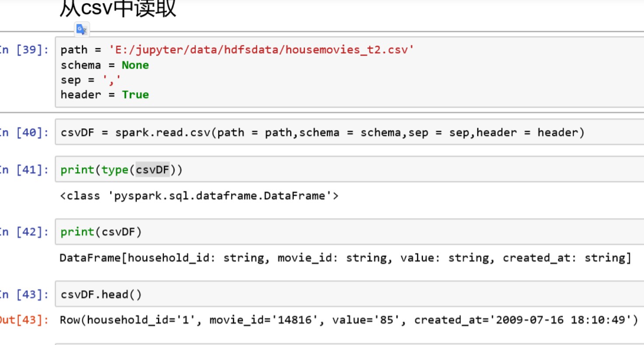
Task: Place cursor on the sep = ',' line
Action: (x=91, y=80)
